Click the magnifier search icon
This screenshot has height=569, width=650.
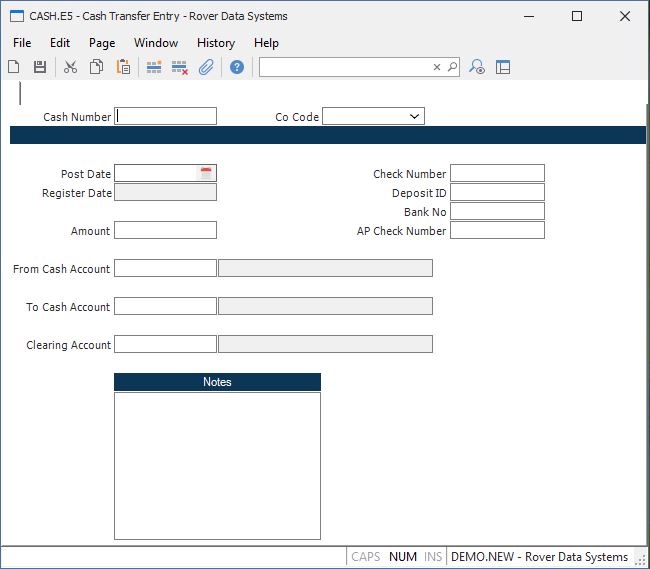coord(452,67)
